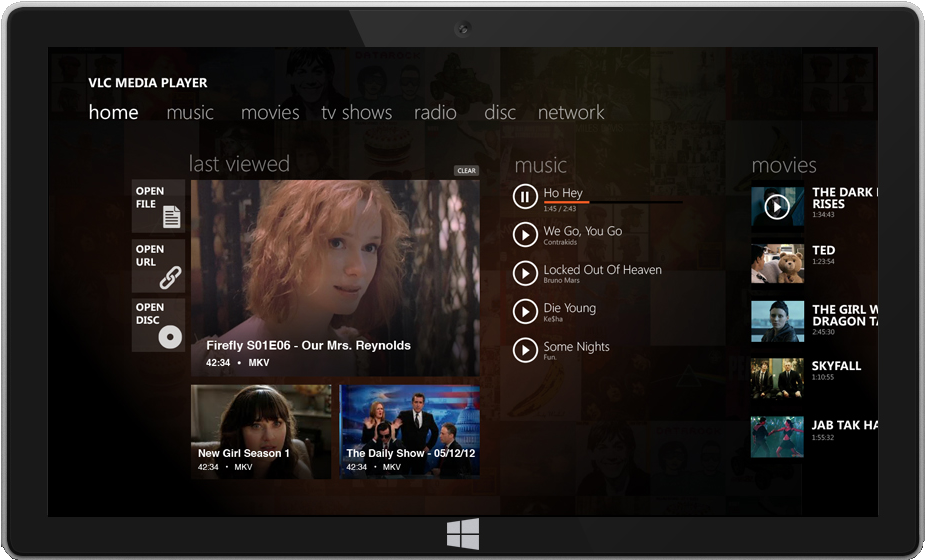Switch to the radio tab
Viewport: 926px width, 560px height.
tap(435, 112)
